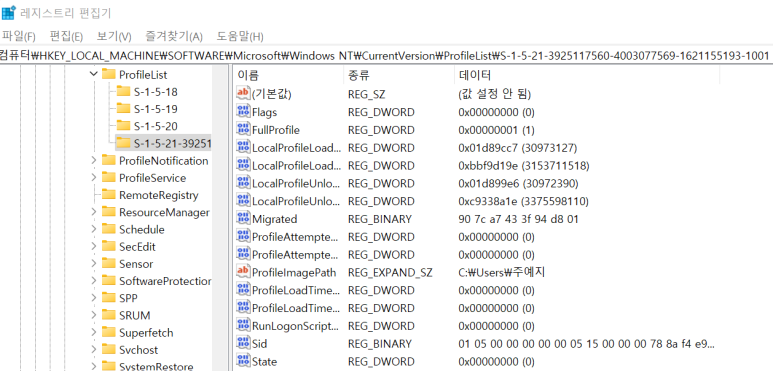Open the 보기(V) menu

114,36
